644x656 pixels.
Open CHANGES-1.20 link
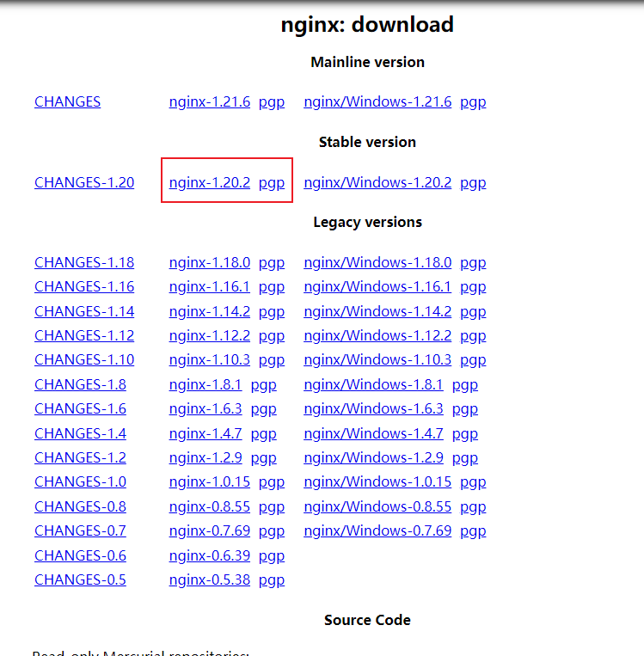pos(84,182)
